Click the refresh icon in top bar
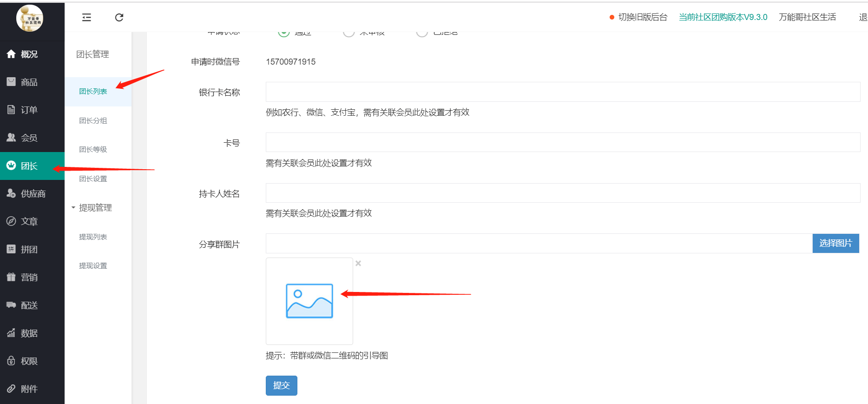This screenshot has width=868, height=404. coord(119,18)
